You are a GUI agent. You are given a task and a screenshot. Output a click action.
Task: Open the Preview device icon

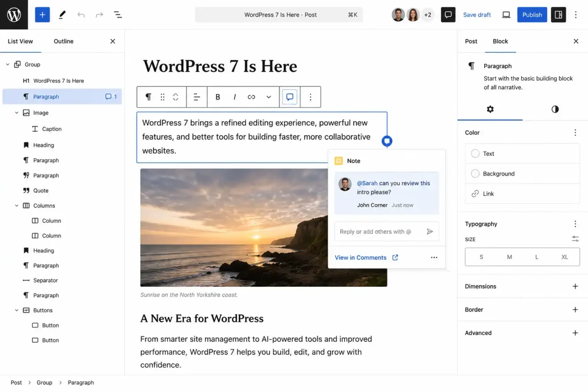click(x=506, y=15)
